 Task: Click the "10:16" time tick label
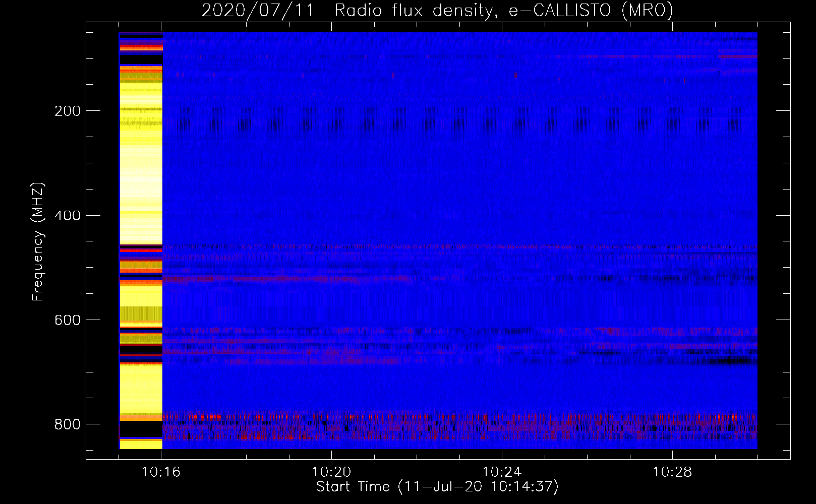coord(161,472)
